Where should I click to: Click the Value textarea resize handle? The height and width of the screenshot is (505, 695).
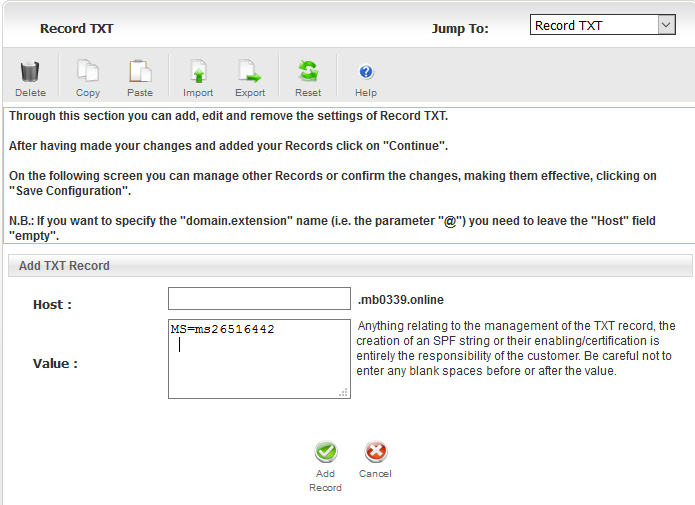point(344,392)
